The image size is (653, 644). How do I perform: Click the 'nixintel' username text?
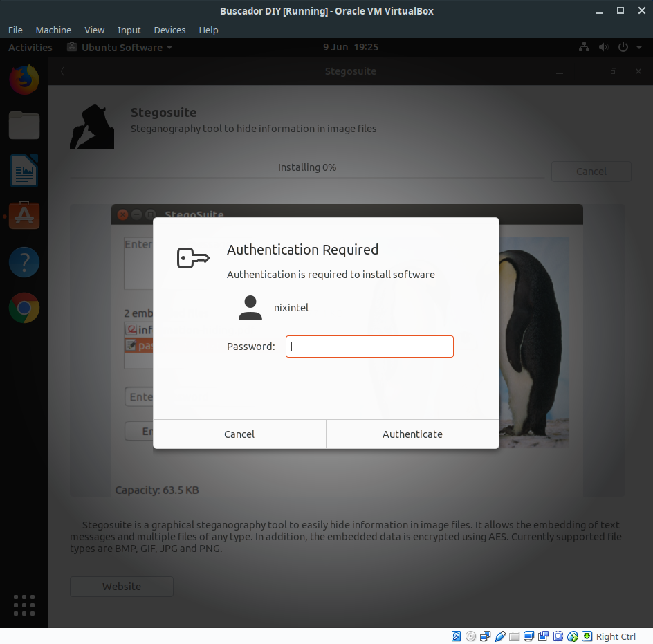[x=291, y=308]
